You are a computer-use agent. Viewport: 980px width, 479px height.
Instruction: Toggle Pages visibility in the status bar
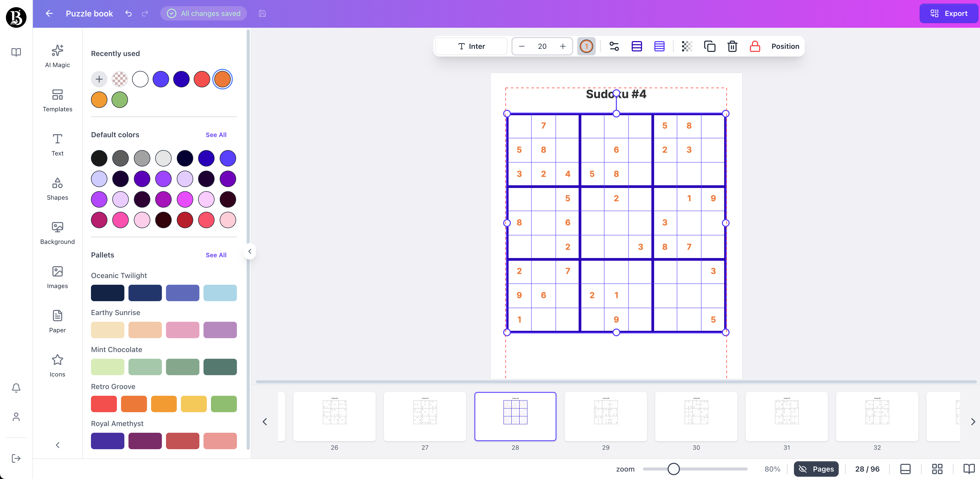click(x=816, y=469)
